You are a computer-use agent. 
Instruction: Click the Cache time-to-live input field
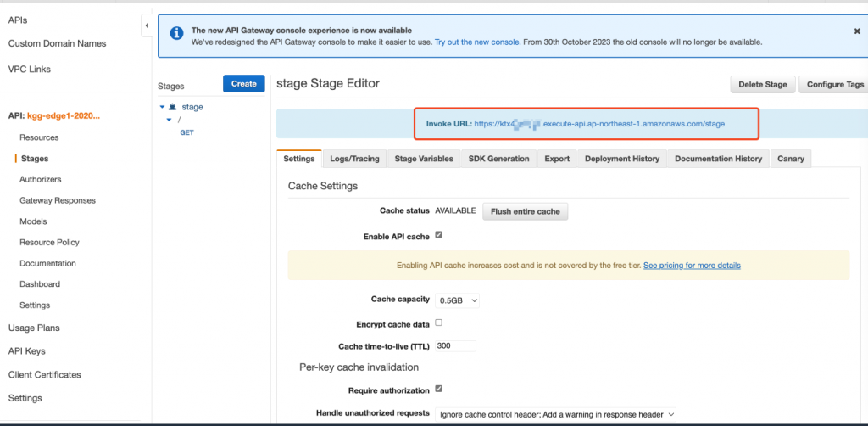(455, 346)
